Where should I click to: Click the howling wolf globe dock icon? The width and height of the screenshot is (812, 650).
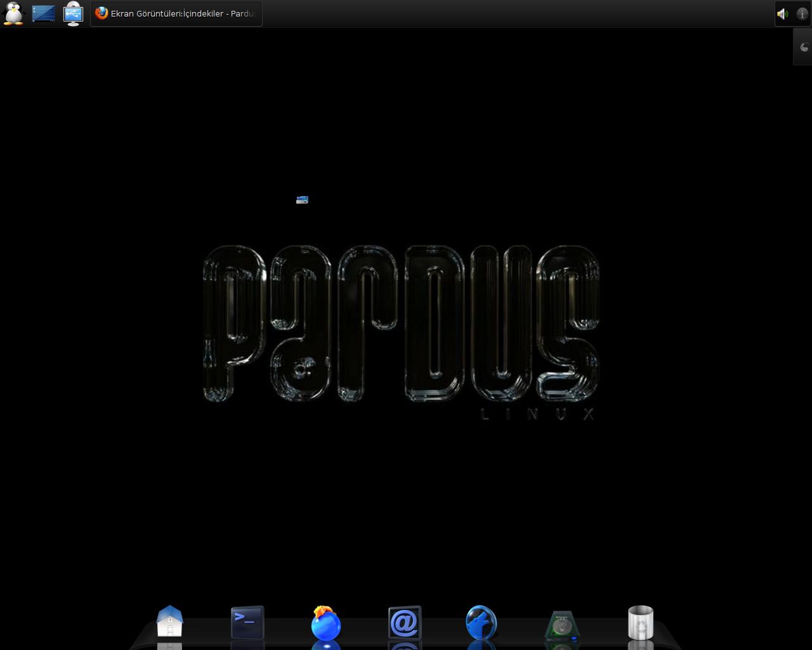point(481,623)
